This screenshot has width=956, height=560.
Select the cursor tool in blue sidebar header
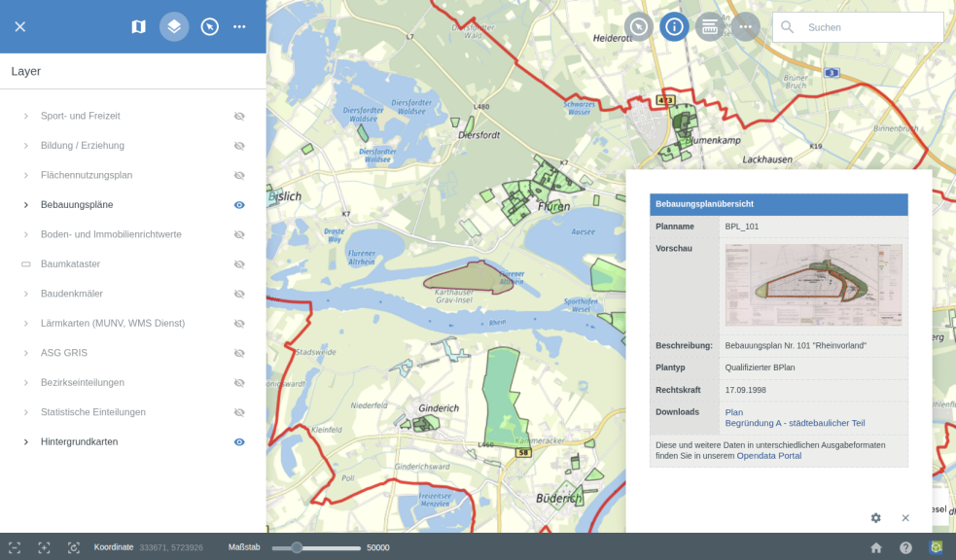(209, 26)
